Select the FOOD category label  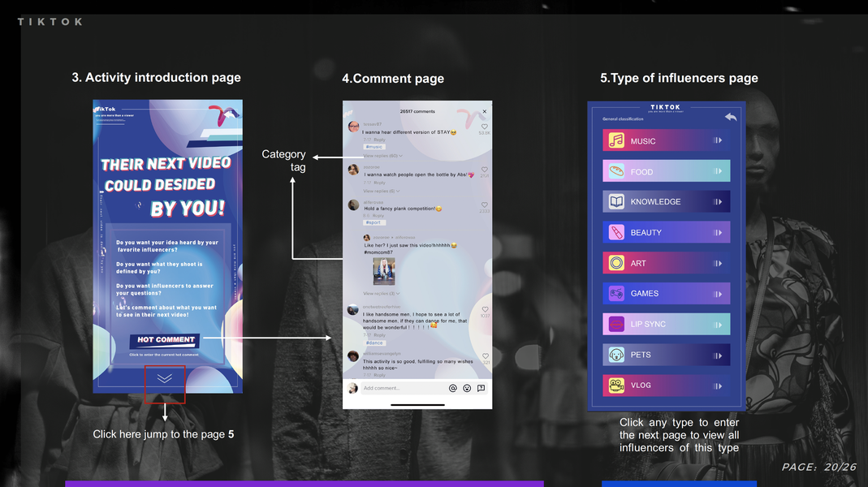[641, 172]
